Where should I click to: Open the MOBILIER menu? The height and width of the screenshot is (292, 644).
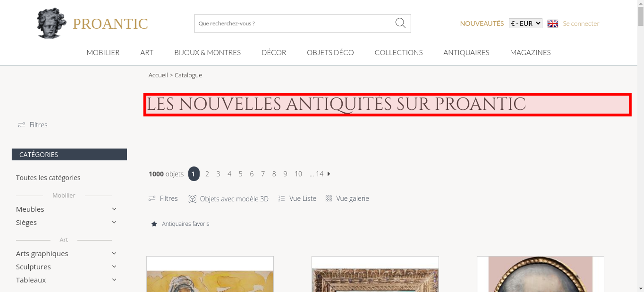[x=103, y=52]
